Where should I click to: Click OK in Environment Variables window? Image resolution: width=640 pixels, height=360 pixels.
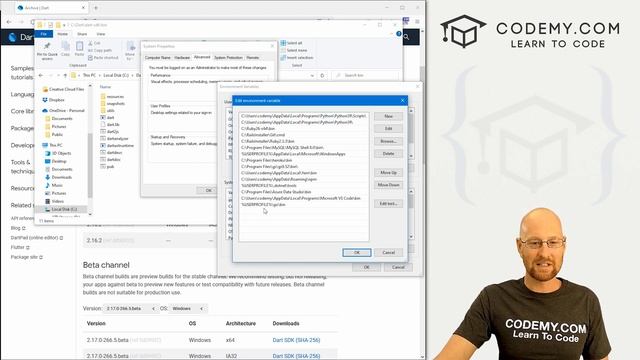coord(367,267)
